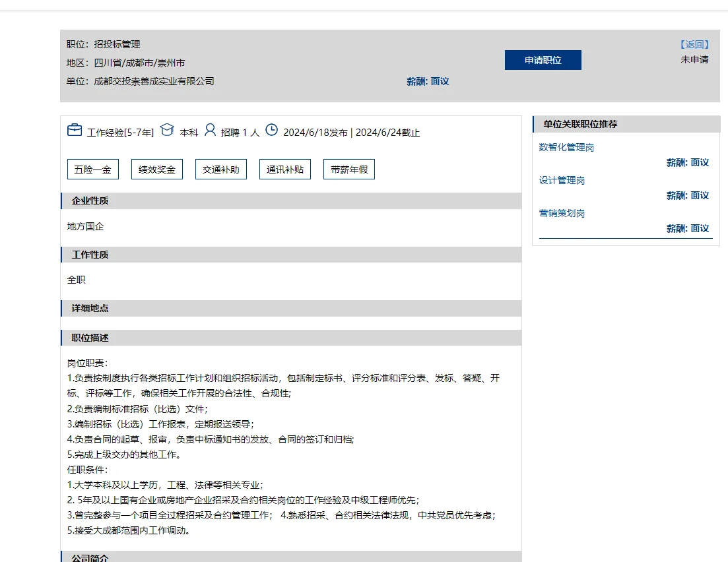Open the 营销策划岗 recommended job

click(x=562, y=213)
